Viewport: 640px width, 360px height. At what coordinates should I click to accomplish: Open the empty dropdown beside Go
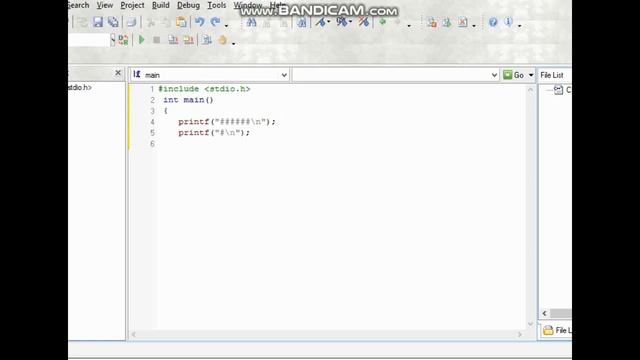[494, 75]
